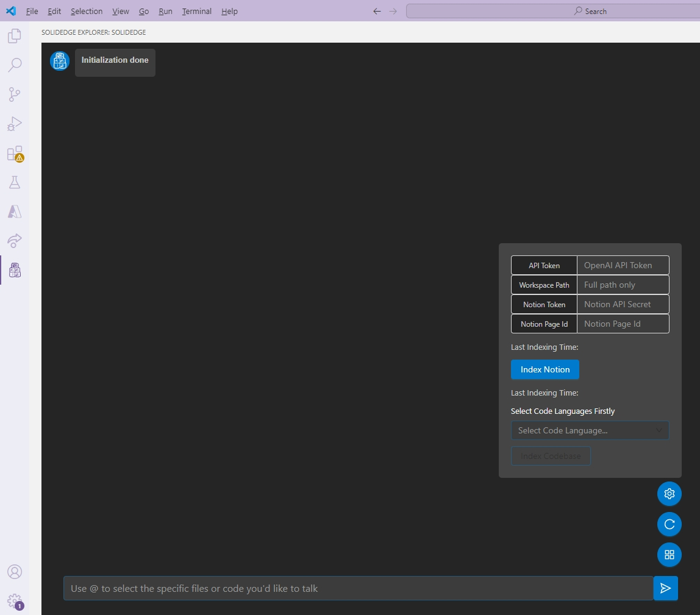Screen dimensions: 700x615
Task: Focus the chat message input box
Action: [x=358, y=588]
